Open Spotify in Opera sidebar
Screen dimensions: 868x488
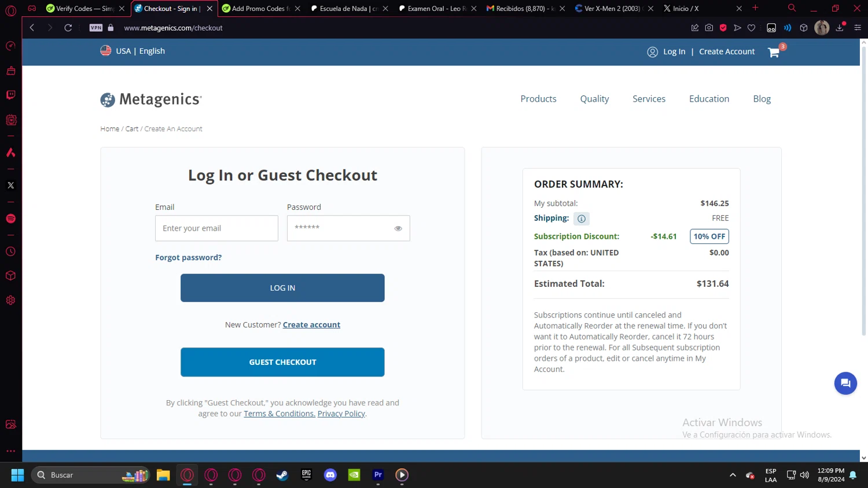(x=10, y=219)
